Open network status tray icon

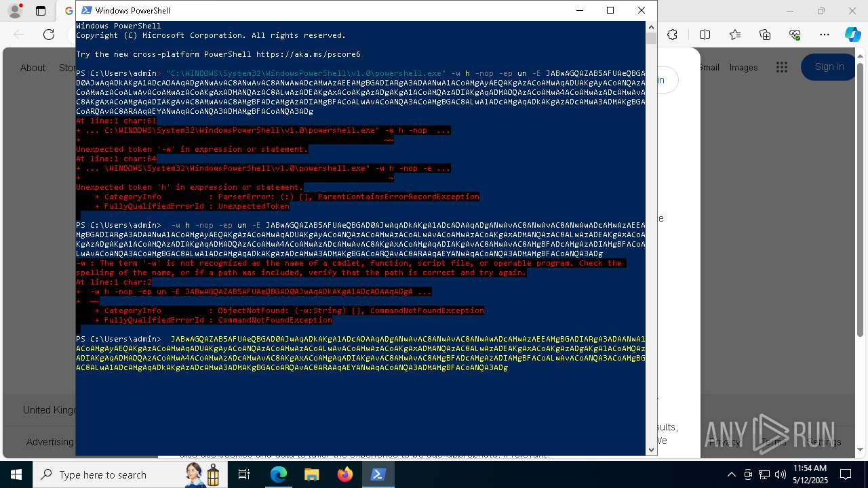pyautogui.click(x=764, y=474)
